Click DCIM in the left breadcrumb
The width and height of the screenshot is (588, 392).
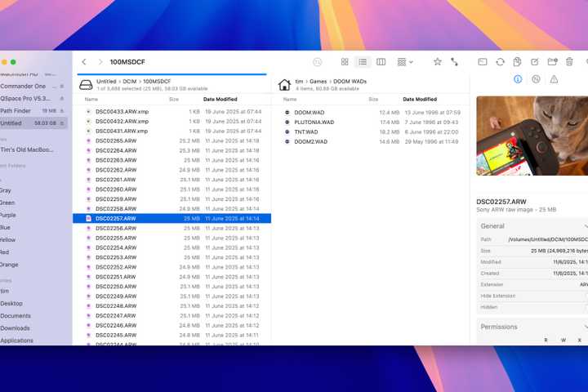(x=130, y=82)
